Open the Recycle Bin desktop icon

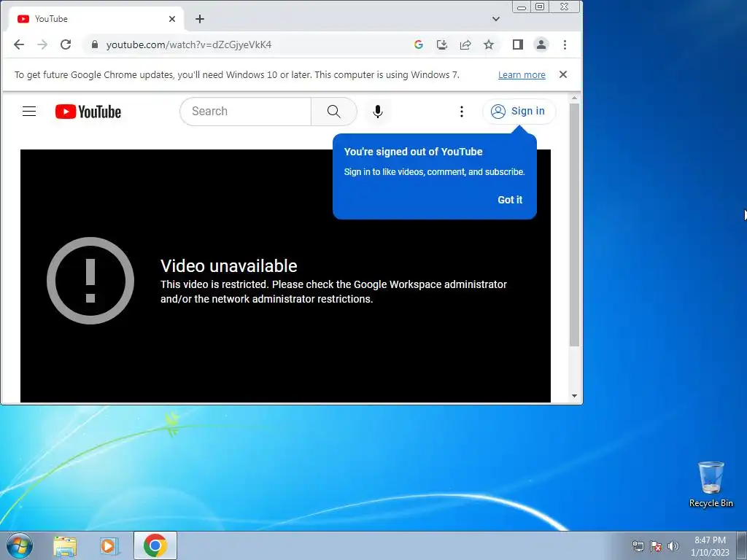(711, 484)
